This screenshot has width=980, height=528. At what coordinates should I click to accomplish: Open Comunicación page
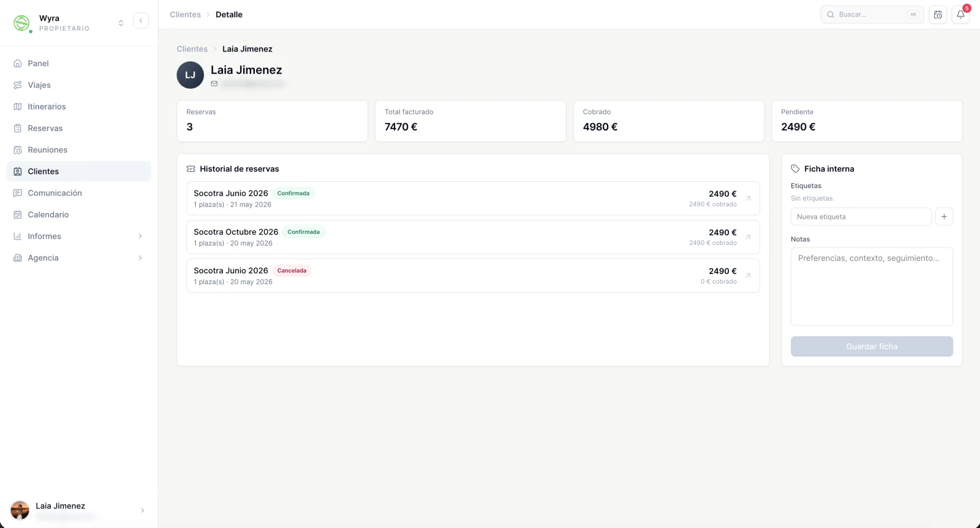coord(78,193)
